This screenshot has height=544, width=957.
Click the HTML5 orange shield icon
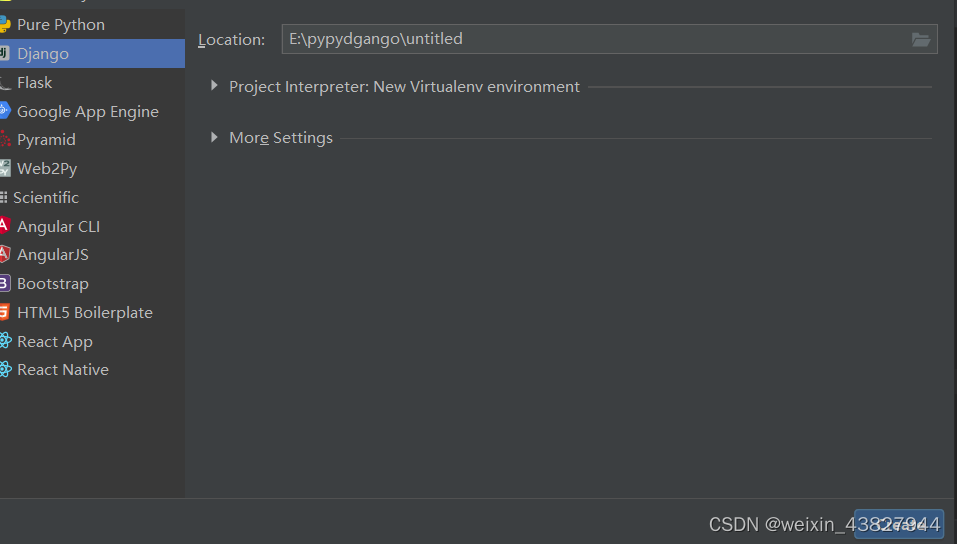click(5, 311)
